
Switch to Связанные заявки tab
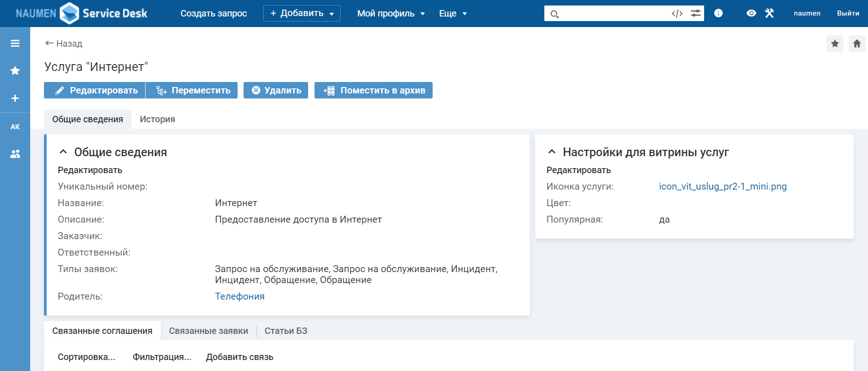click(208, 331)
